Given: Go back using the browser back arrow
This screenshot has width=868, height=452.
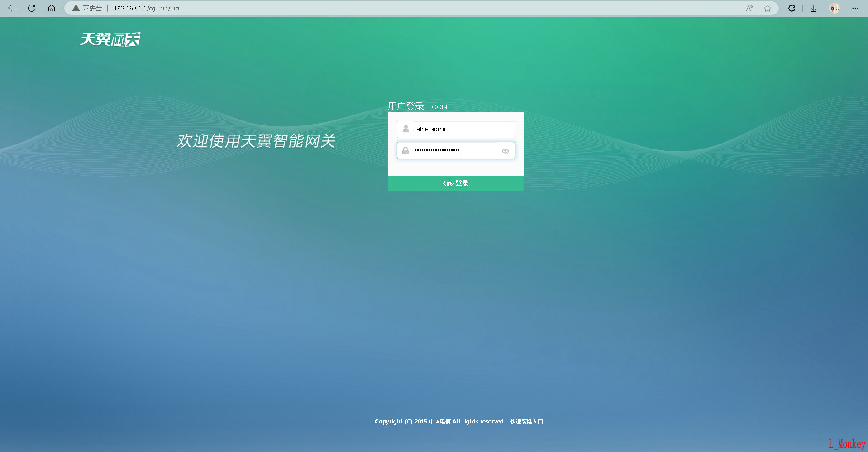Looking at the screenshot, I should pos(12,8).
